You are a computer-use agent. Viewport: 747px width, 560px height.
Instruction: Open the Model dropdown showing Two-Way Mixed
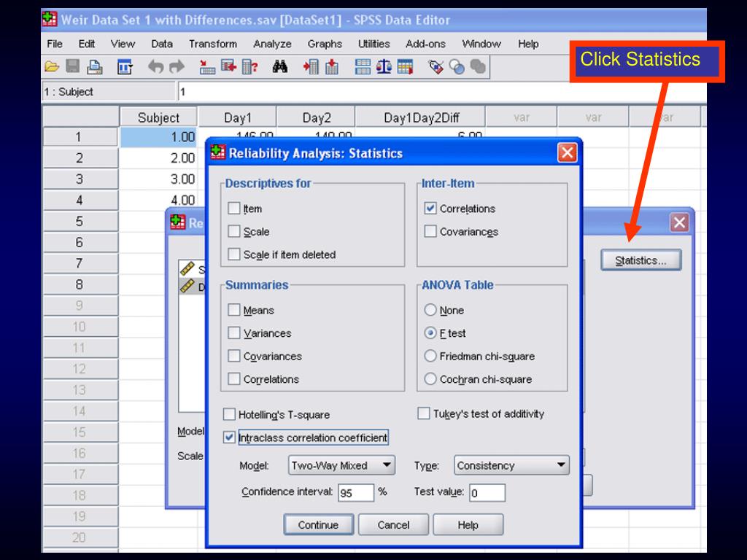point(341,464)
